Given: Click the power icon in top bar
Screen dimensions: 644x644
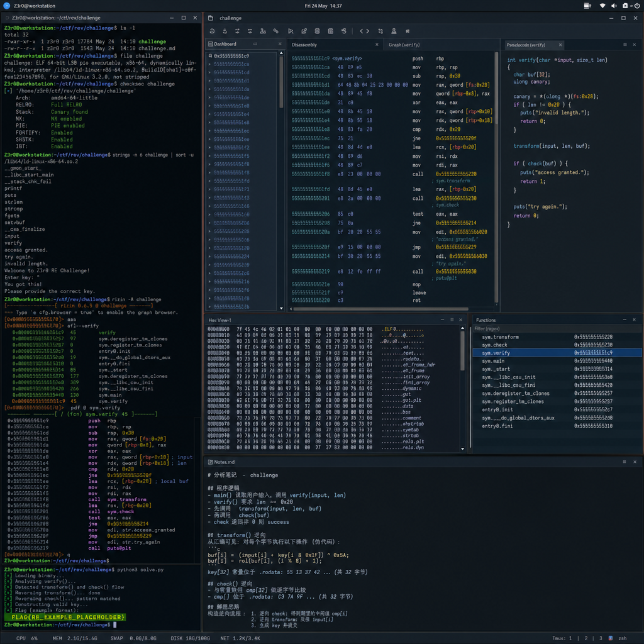Looking at the screenshot, I should click(x=637, y=6).
